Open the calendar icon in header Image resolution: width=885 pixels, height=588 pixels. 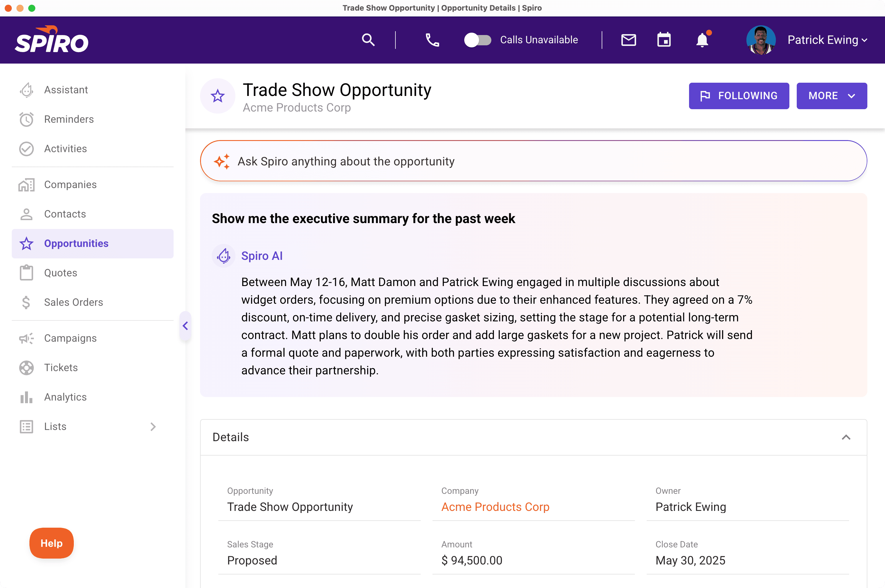pyautogui.click(x=664, y=40)
